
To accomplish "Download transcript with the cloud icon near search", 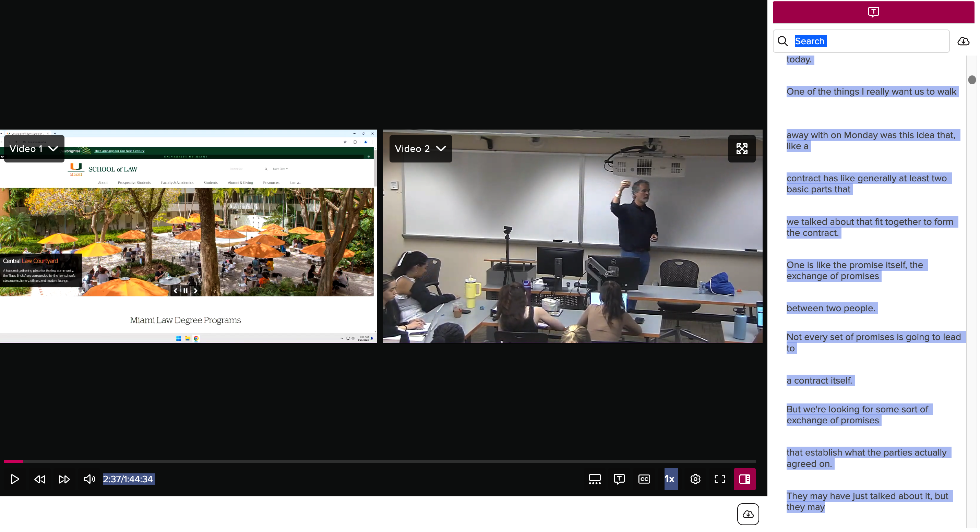I will 963,41.
